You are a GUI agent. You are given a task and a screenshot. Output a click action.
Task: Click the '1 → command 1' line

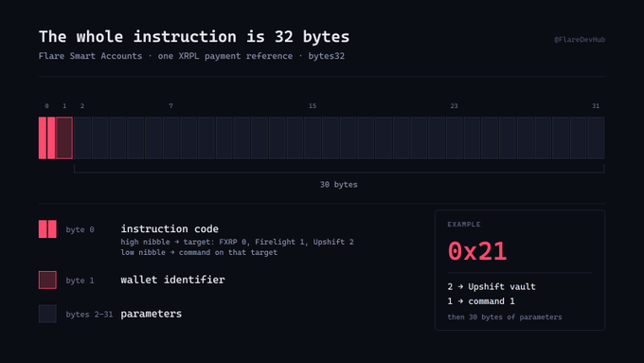coord(481,301)
